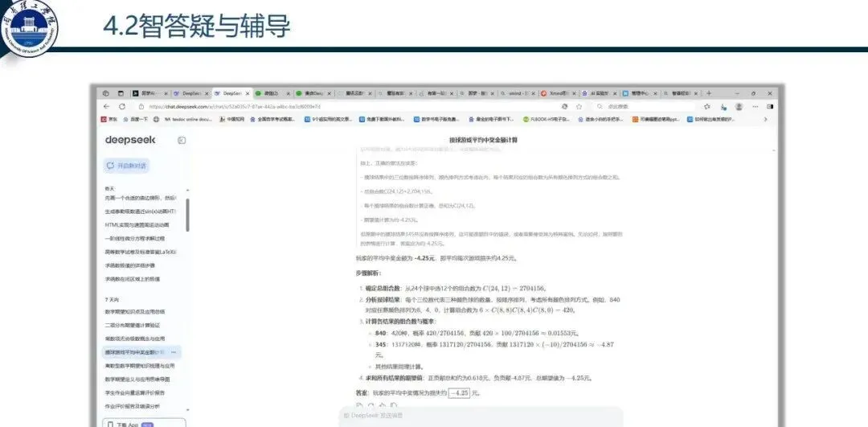Click the boxed -4.25 answer value
868x427 pixels.
[x=459, y=392]
